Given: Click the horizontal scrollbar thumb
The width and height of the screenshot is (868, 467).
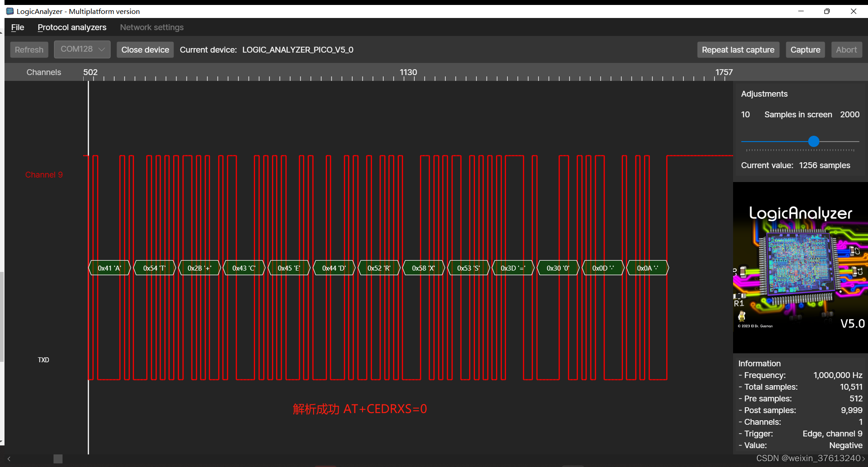Looking at the screenshot, I should (x=58, y=459).
